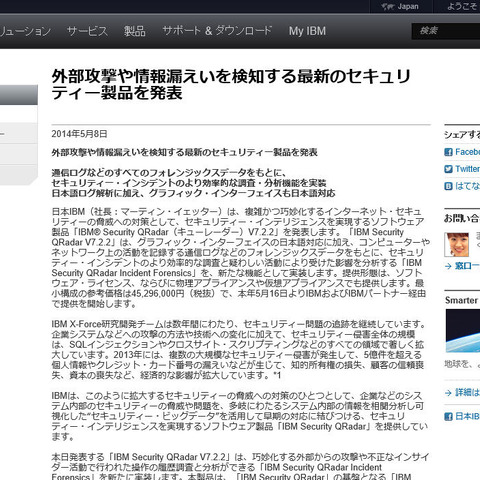Viewport: 480px width, 480px height.
Task: Click the Japan country selector link
Action: tap(408, 6)
